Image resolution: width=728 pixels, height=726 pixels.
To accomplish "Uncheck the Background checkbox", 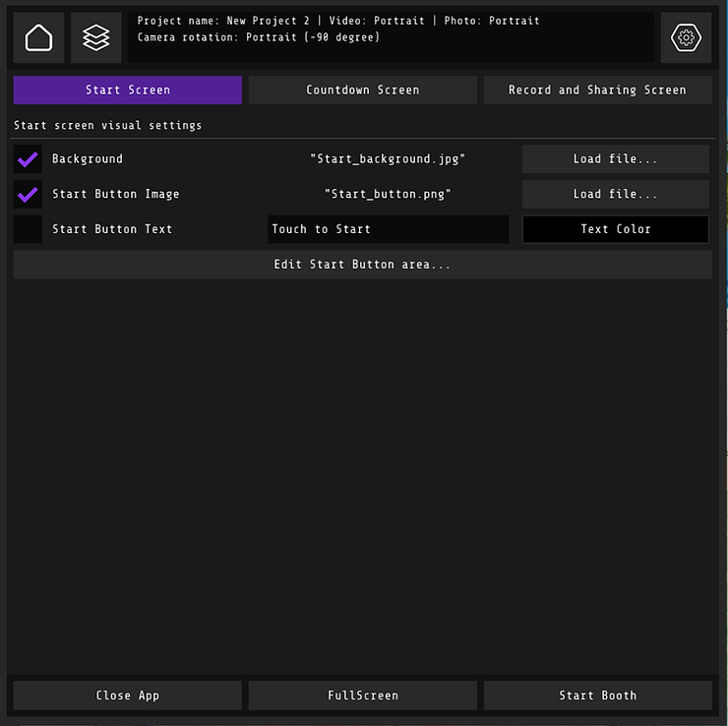I will (x=28, y=159).
